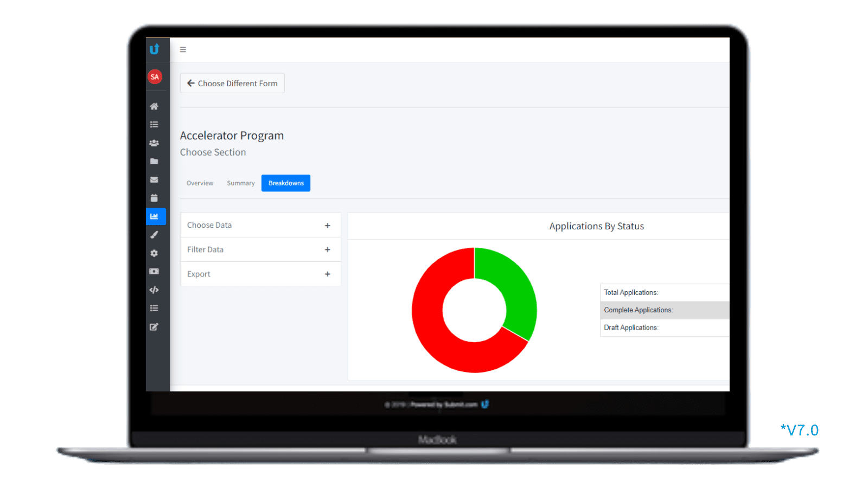The width and height of the screenshot is (868, 488).
Task: Open the calendar icon in the sidebar
Action: click(x=154, y=198)
